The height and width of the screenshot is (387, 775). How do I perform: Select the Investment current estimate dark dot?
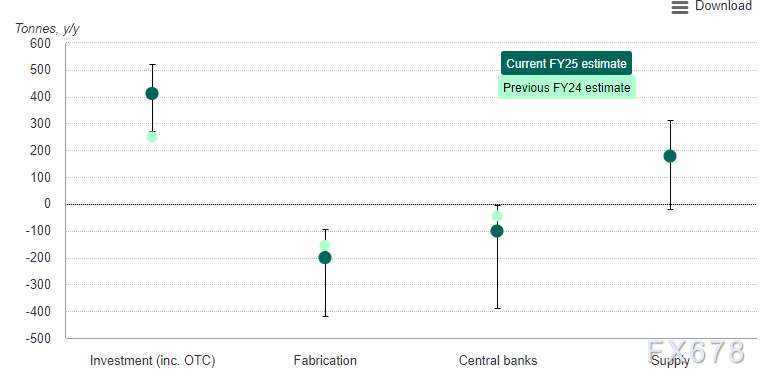point(152,93)
